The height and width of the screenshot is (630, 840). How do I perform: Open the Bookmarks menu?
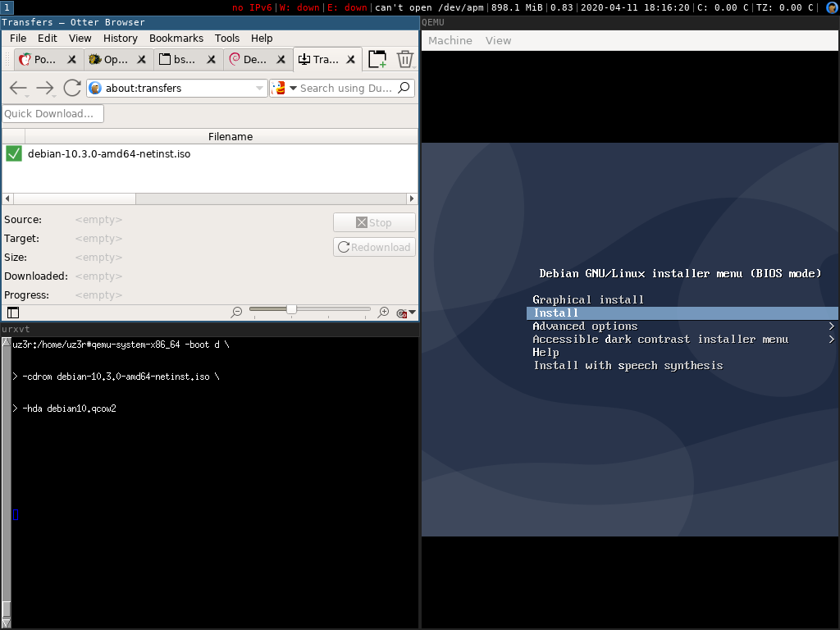[x=176, y=38]
